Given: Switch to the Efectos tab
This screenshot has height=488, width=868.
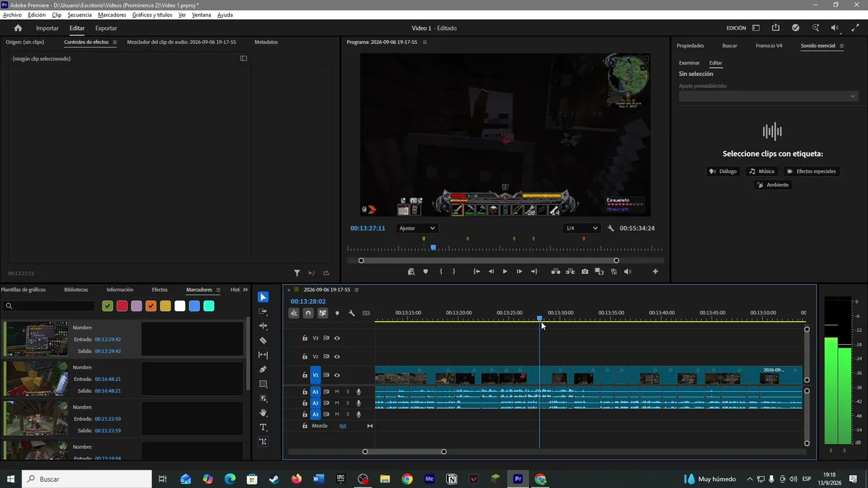Looking at the screenshot, I should [159, 289].
